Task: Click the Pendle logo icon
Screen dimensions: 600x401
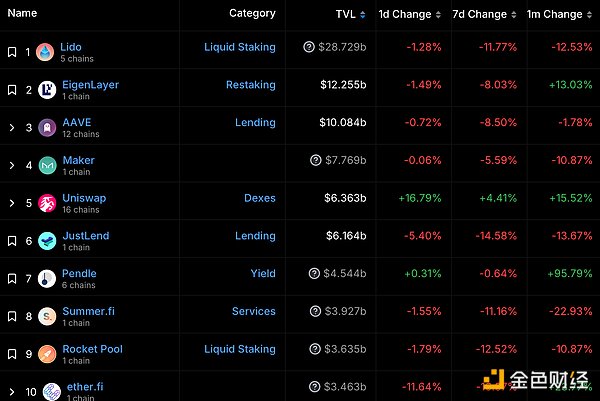Action: coord(46,279)
